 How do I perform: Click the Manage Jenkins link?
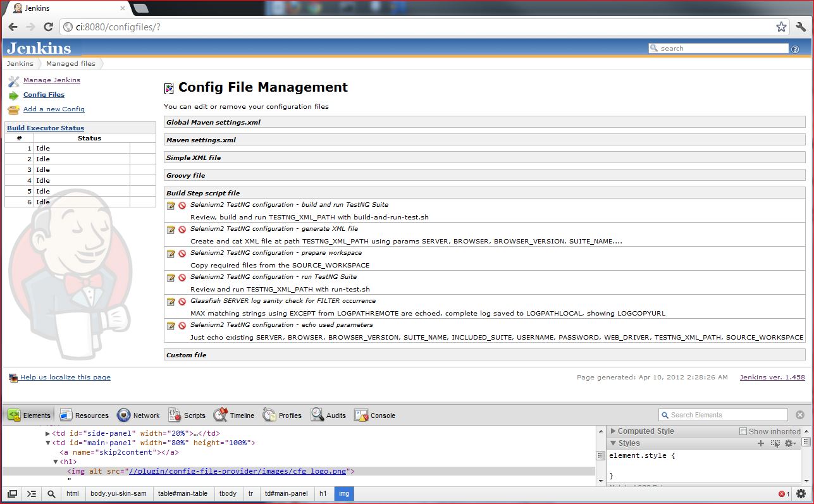pyautogui.click(x=52, y=80)
